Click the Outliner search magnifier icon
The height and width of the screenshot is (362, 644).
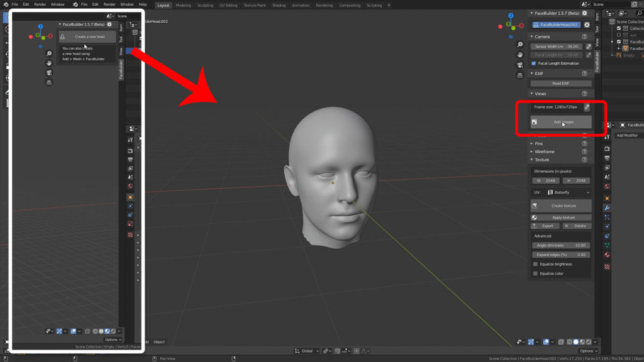click(640, 13)
